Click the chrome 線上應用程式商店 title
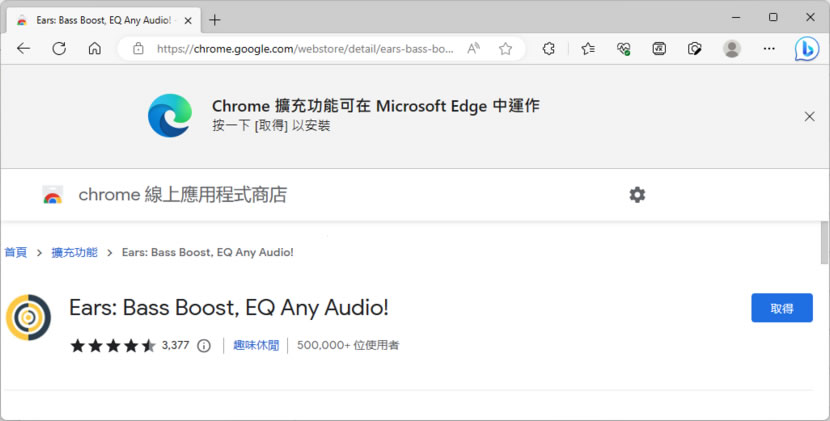Image resolution: width=830 pixels, height=421 pixels. pyautogui.click(x=183, y=195)
